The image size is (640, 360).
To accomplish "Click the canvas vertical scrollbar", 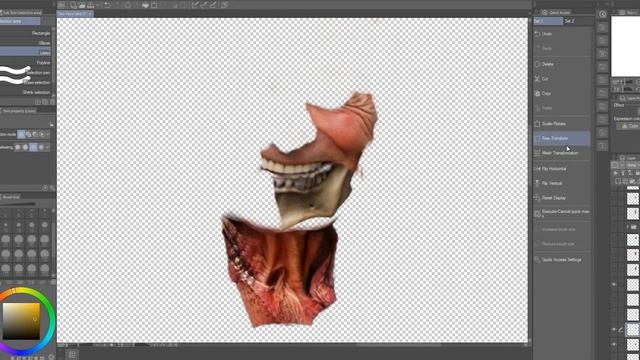I will 530,180.
